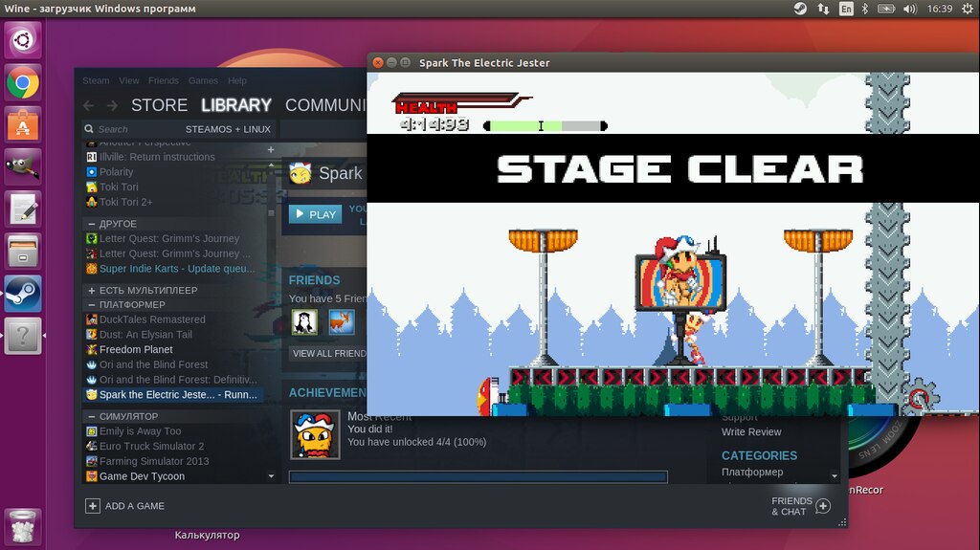Click the Spark game icon in header
This screenshot has height=550, width=980.
(x=301, y=173)
